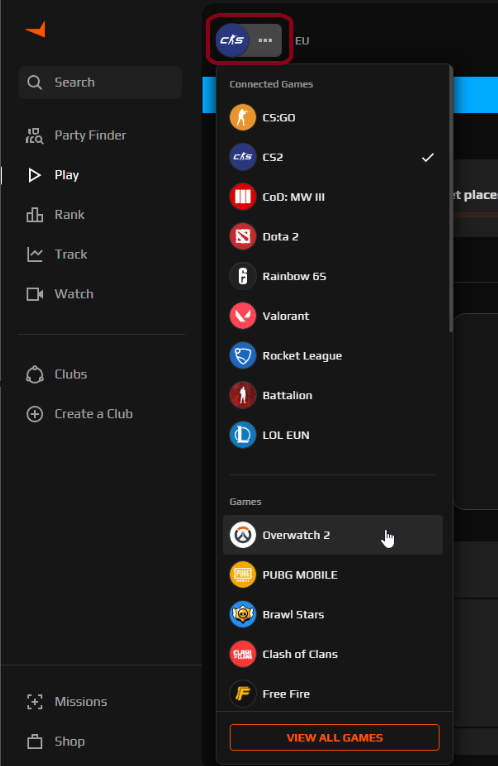Click the Create a Club plus icon
498x766 pixels.
[34, 414]
